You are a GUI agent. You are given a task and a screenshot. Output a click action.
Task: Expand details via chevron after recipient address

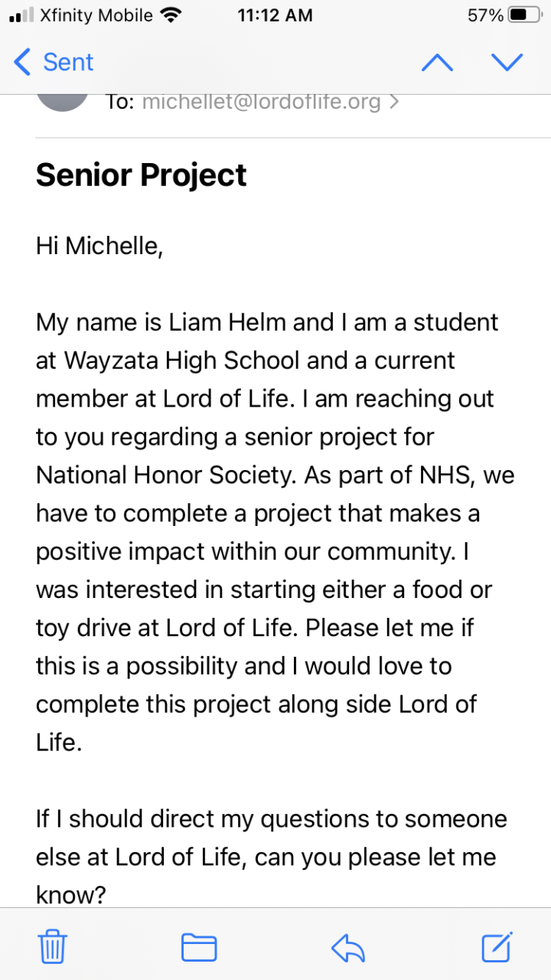(x=394, y=103)
